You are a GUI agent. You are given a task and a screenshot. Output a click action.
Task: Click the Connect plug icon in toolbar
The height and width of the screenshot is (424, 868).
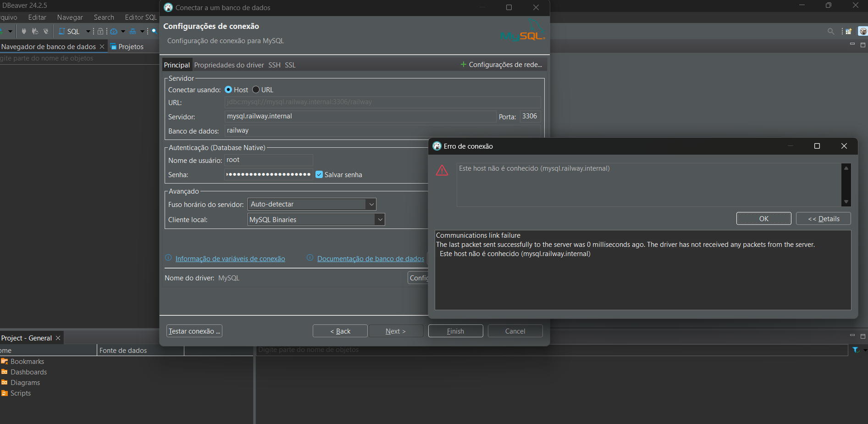click(x=24, y=31)
